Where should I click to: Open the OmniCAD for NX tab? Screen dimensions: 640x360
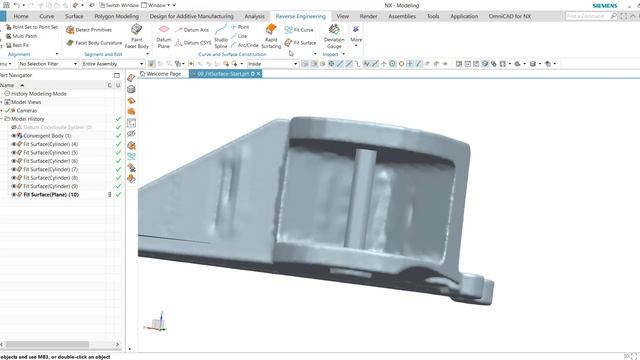coord(510,16)
